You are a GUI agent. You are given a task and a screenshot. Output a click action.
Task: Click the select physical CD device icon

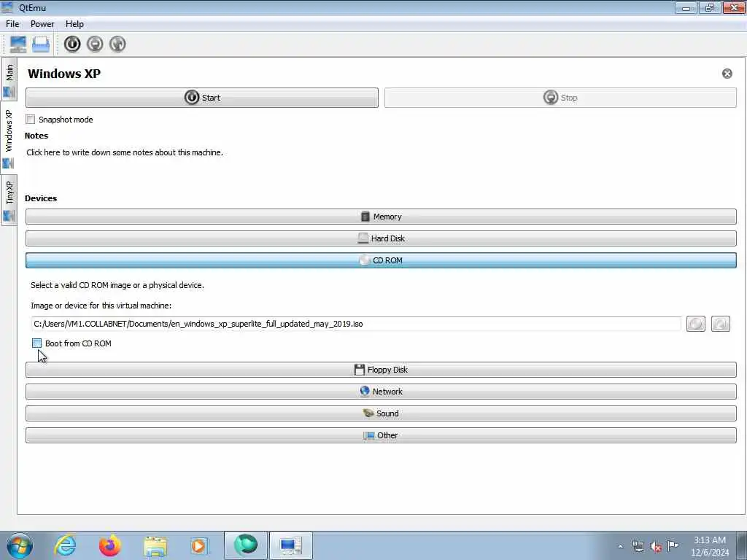click(720, 324)
